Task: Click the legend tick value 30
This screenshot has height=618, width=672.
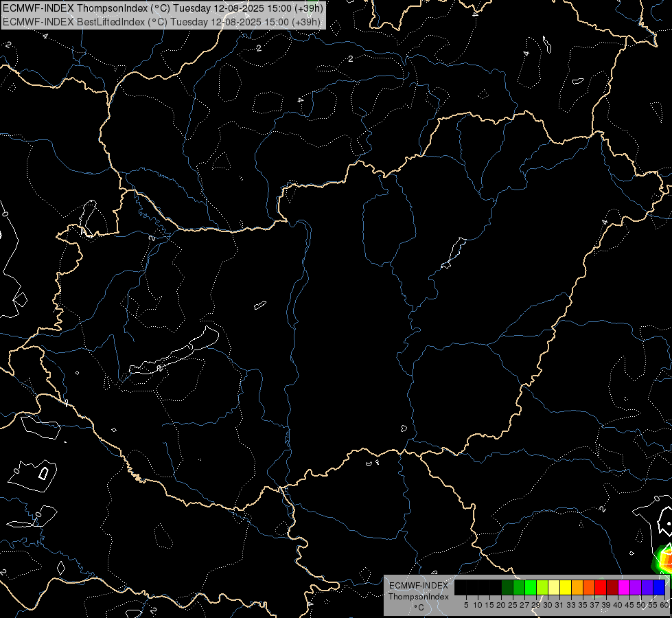Action: point(548,605)
